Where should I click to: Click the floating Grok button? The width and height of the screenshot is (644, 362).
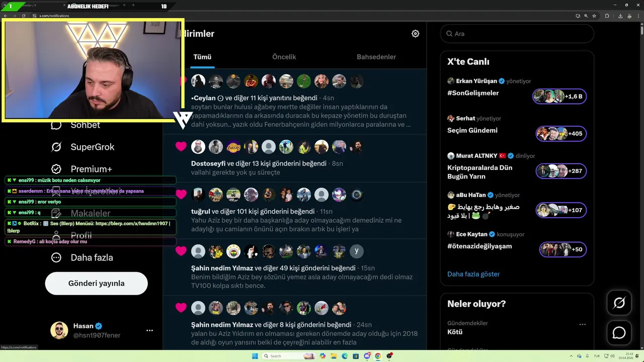(619, 303)
